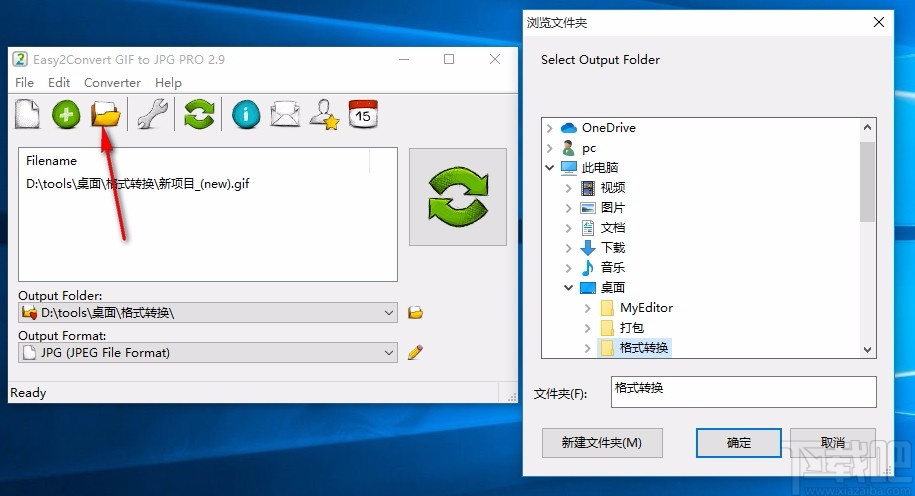Click the envelope mail icon
Image resolution: width=915 pixels, height=496 pixels.
[285, 114]
